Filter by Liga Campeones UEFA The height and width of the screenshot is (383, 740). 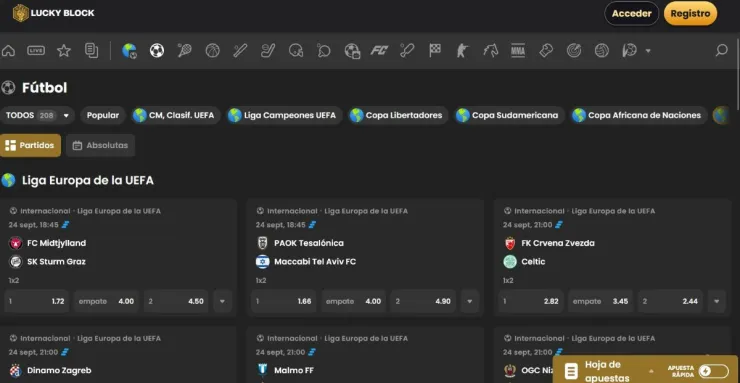click(284, 115)
